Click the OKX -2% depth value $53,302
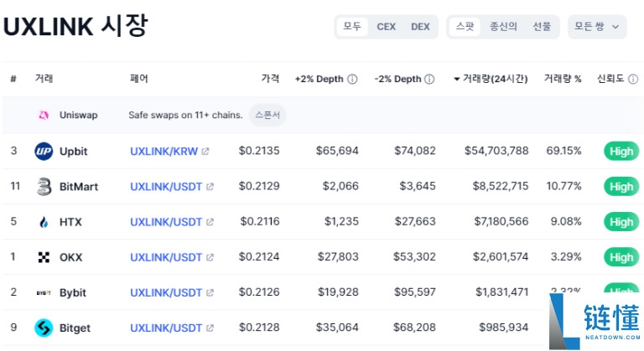 (414, 256)
